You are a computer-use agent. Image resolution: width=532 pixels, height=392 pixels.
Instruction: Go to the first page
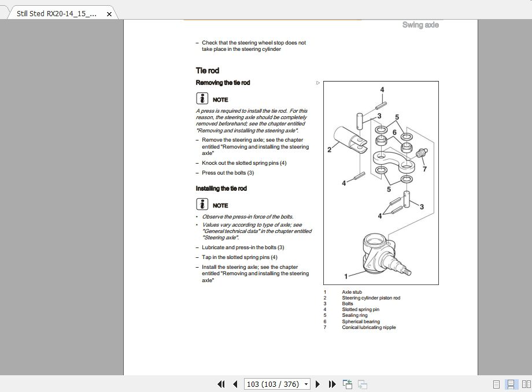(221, 384)
